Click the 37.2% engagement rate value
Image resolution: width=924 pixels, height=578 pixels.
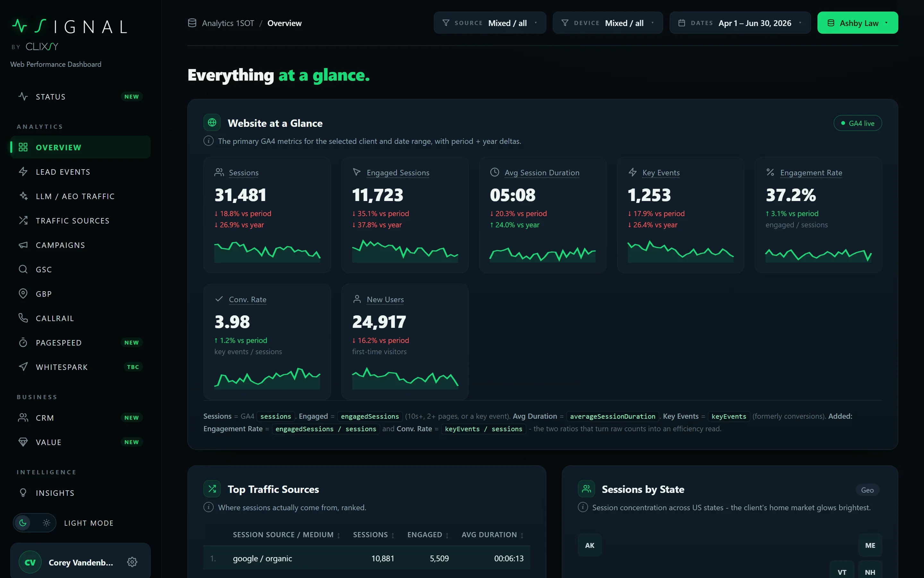click(x=791, y=195)
